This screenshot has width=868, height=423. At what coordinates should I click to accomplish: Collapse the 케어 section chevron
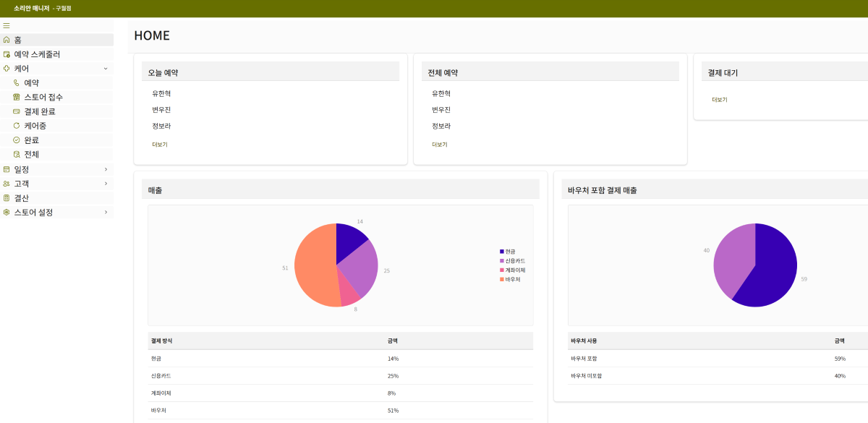[x=106, y=68]
